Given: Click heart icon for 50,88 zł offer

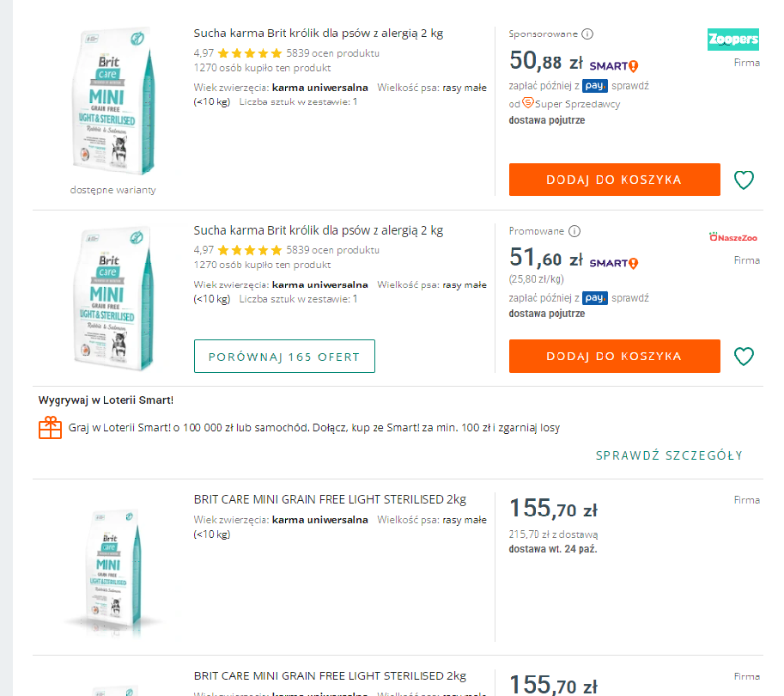Looking at the screenshot, I should 744,180.
